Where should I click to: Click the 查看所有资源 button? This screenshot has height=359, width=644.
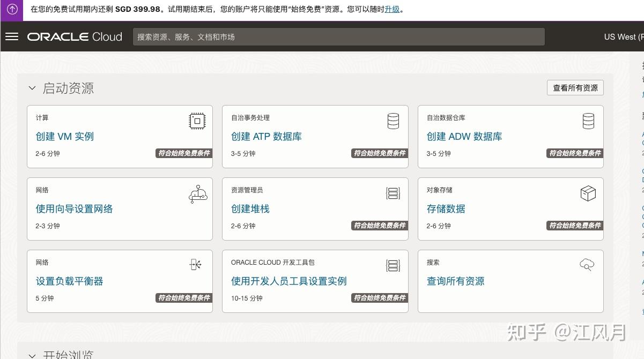(x=575, y=87)
